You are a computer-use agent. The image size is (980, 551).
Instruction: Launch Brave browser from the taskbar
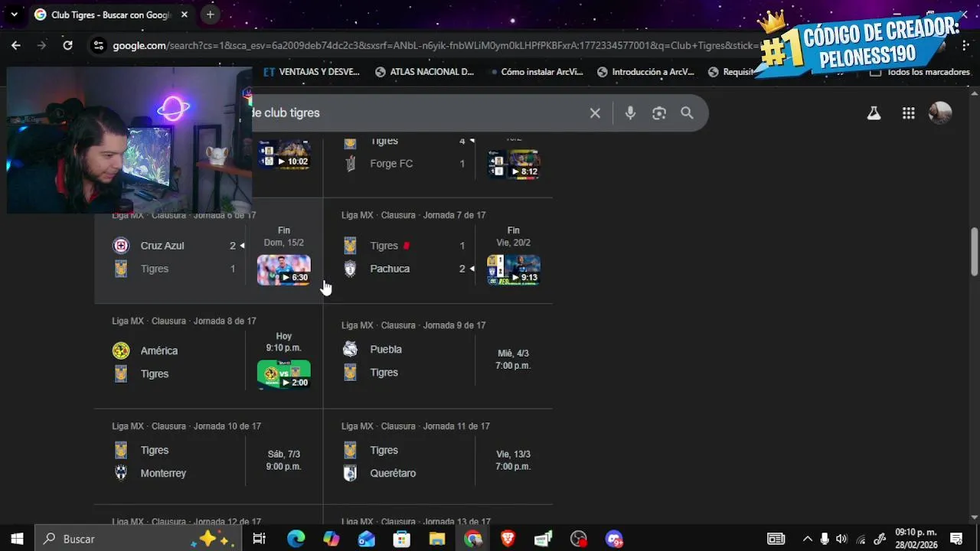tap(508, 539)
